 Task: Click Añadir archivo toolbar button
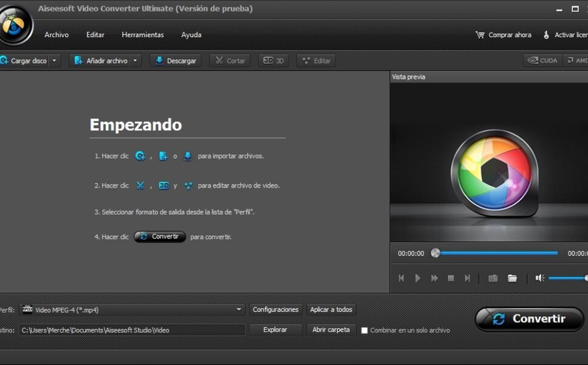(x=101, y=61)
